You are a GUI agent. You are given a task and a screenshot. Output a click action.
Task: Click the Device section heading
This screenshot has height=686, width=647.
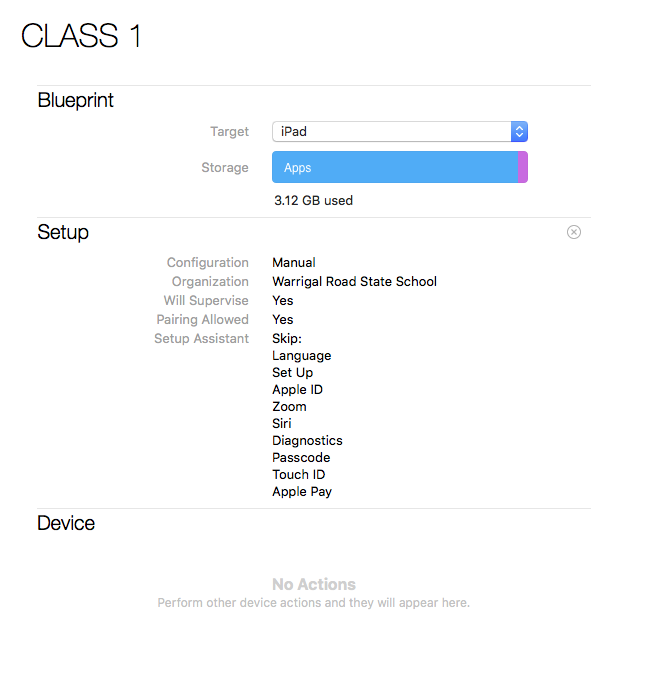tap(66, 523)
